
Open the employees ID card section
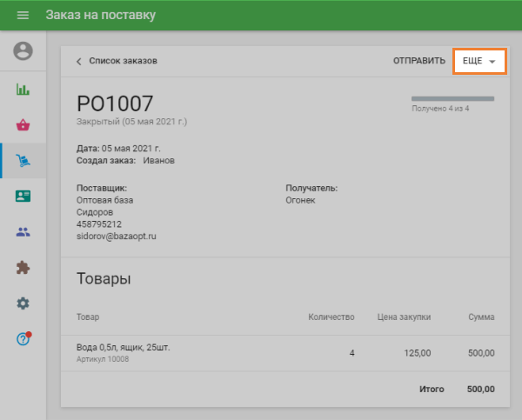point(23,196)
